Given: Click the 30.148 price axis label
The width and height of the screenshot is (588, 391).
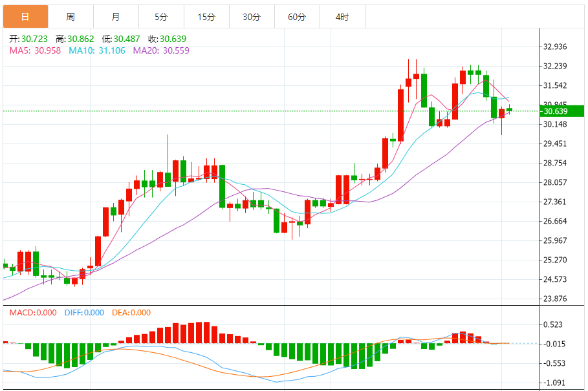Looking at the screenshot, I should pos(555,124).
